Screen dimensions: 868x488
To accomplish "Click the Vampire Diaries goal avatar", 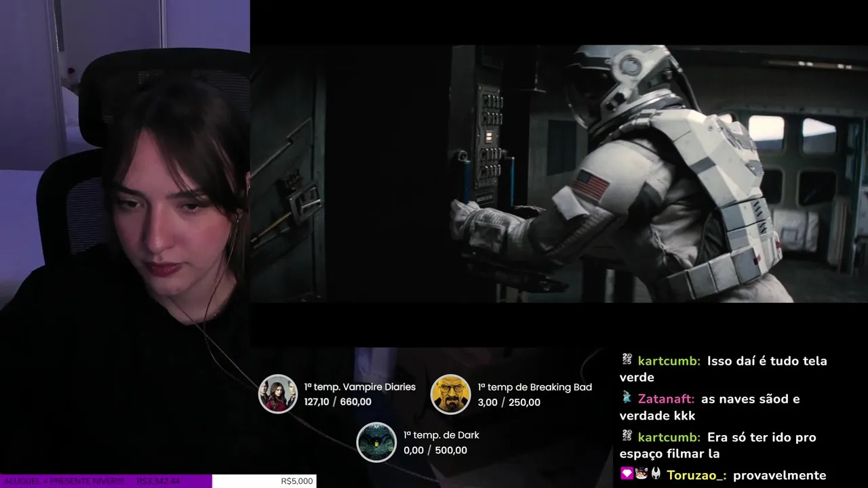I will coord(278,394).
